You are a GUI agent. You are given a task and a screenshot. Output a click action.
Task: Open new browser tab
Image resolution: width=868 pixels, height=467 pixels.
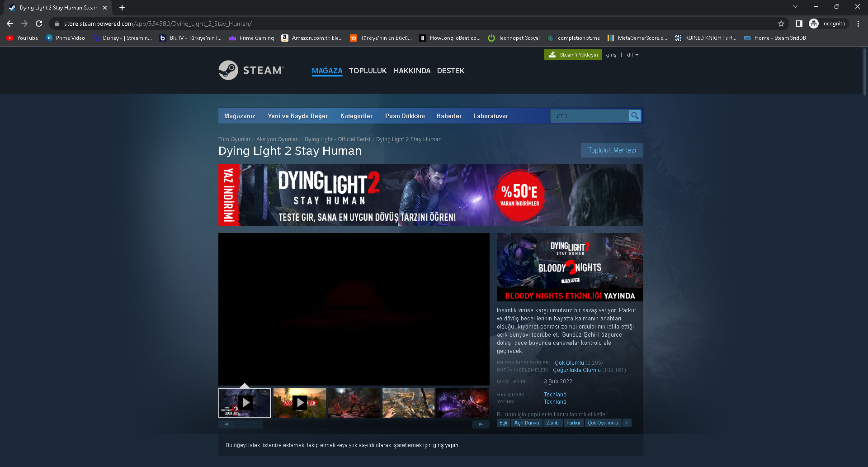tap(122, 8)
